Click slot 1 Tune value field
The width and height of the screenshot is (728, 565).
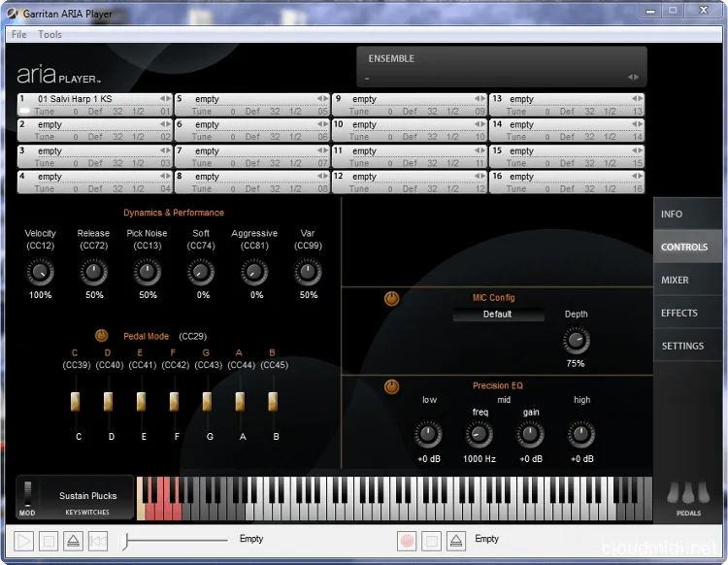(75, 112)
